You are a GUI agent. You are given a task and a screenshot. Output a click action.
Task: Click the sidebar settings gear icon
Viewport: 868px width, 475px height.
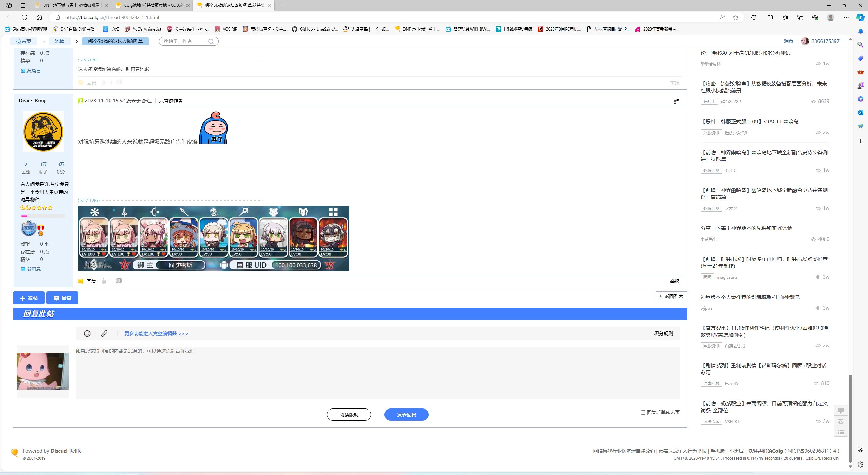(861, 464)
